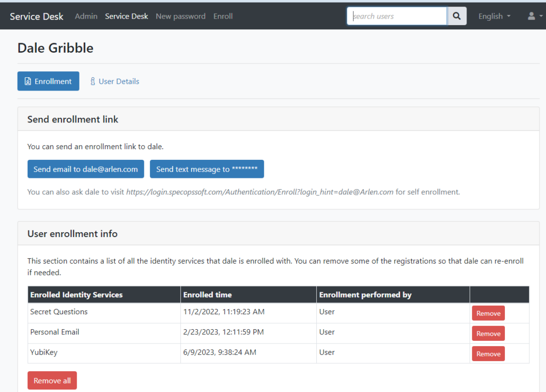
Task: Click the Enrollment performed by column header
Action: (x=393, y=295)
